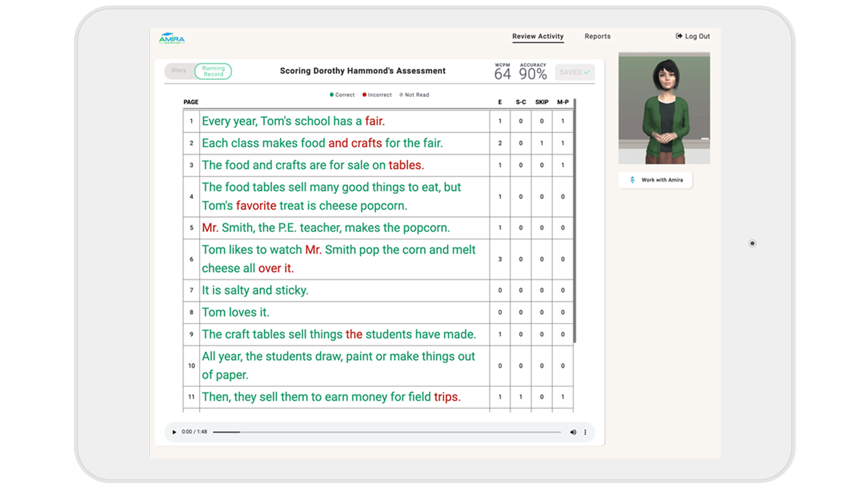Mute the audio player volume

coord(573,432)
